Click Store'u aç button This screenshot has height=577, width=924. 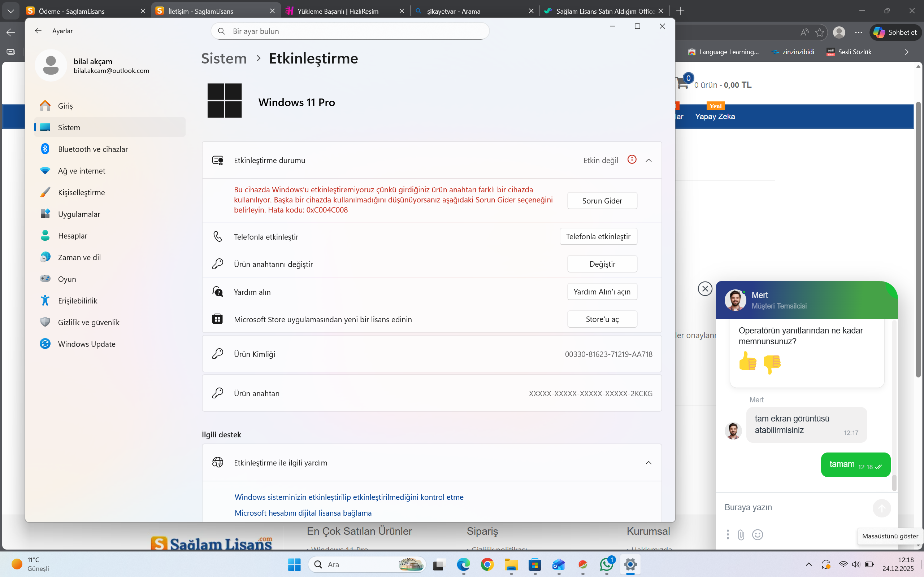(x=602, y=319)
